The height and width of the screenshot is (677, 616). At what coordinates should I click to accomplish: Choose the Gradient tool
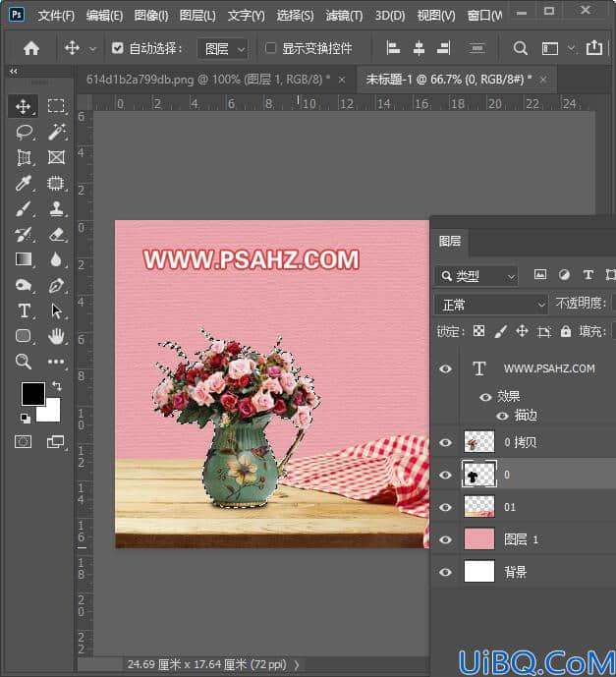click(x=24, y=259)
